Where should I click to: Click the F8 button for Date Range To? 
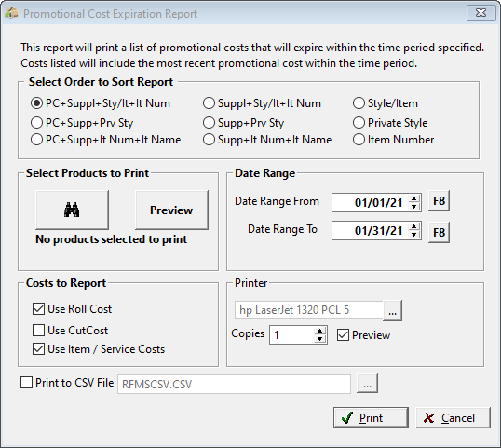coord(439,232)
